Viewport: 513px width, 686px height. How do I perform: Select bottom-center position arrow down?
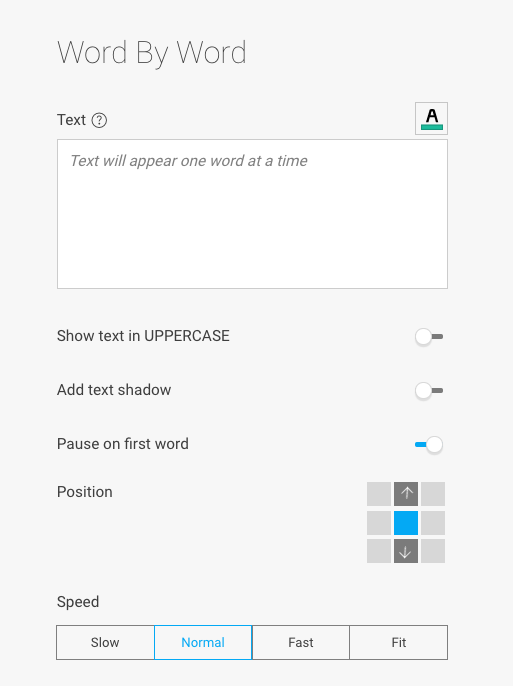[406, 551]
